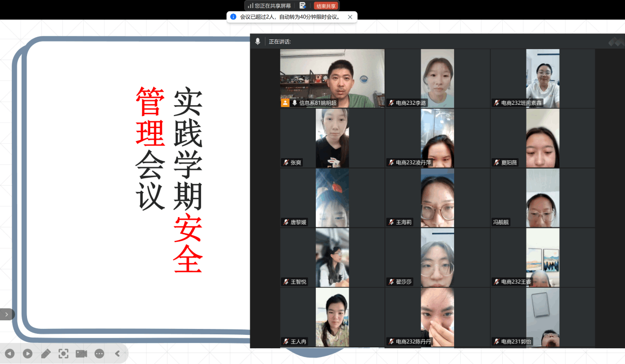
Task: Click the layout icon in video panel corner
Action: (616, 42)
